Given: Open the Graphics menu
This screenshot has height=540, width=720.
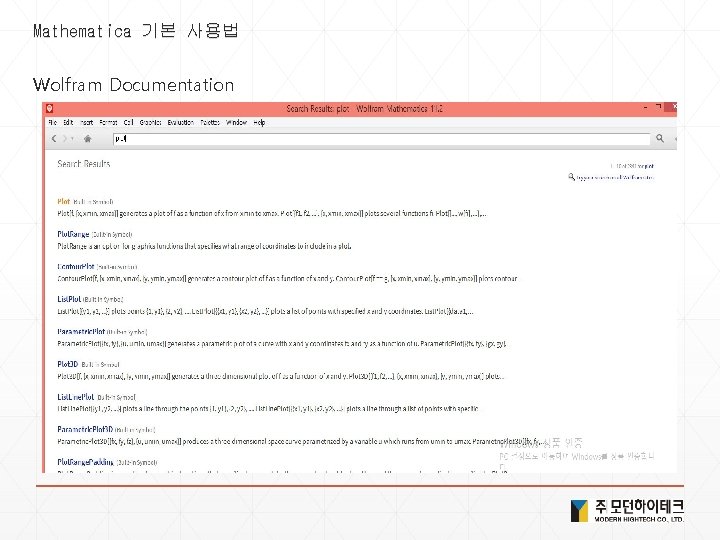Looking at the screenshot, I should [151, 123].
